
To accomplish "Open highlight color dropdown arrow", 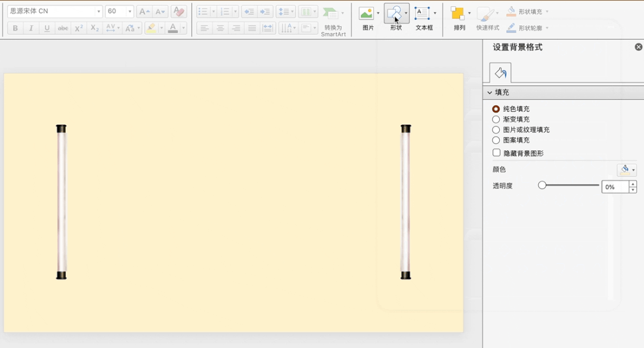I will pos(162,28).
